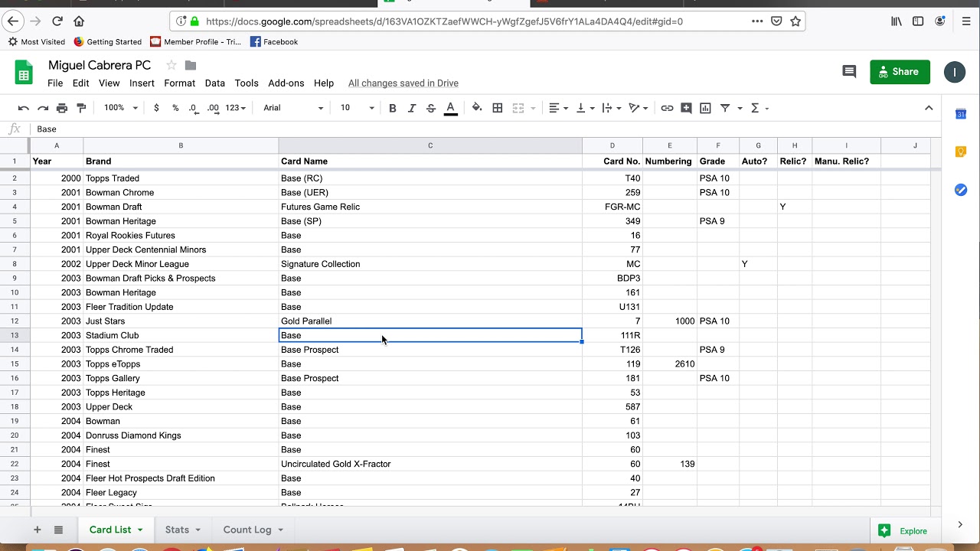Open Calendar in side panel

pos(961,114)
